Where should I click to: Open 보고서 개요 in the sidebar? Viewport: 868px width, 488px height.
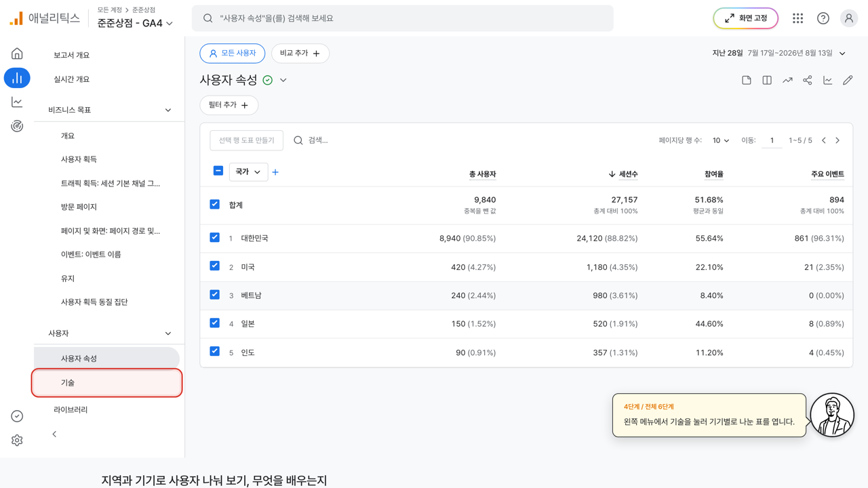click(72, 55)
